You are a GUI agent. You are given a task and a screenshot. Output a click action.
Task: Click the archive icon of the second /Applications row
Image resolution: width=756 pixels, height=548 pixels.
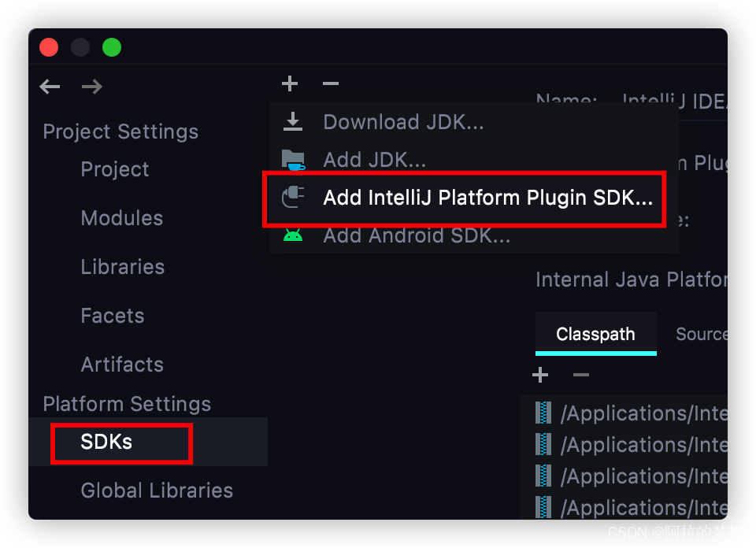(x=543, y=444)
